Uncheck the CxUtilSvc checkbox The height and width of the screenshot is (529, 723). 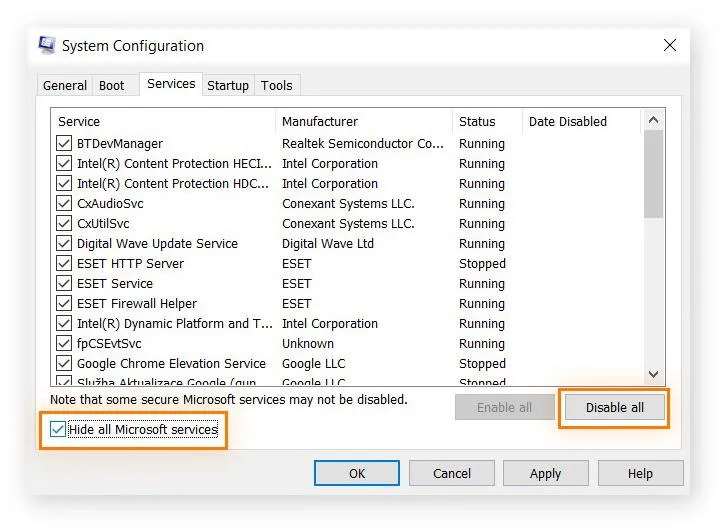coord(64,223)
